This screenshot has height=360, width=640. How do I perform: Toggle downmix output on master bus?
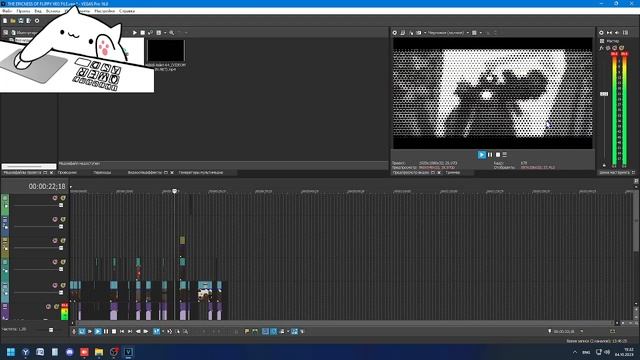pyautogui.click(x=609, y=33)
